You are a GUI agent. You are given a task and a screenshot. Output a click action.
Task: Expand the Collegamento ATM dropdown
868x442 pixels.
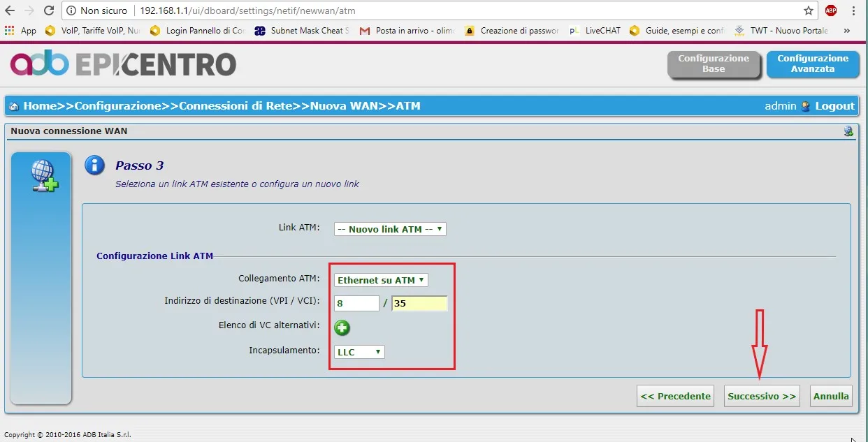point(381,280)
